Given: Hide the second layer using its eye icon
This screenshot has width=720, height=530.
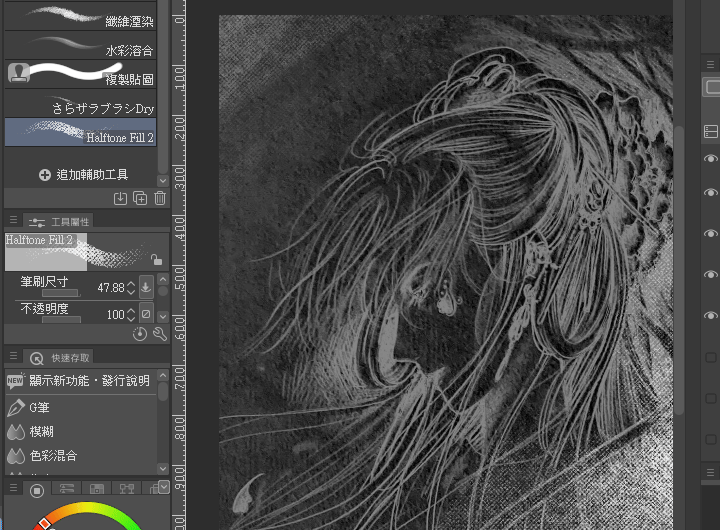Looking at the screenshot, I should point(711,192).
